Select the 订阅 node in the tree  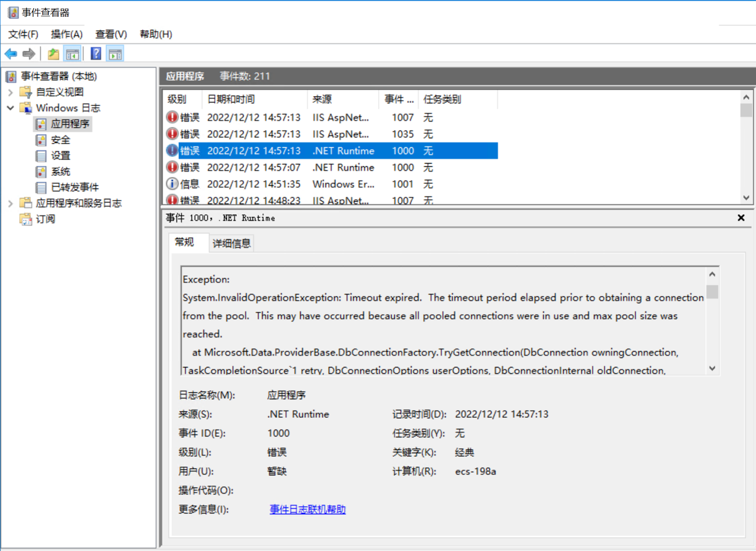click(x=45, y=219)
